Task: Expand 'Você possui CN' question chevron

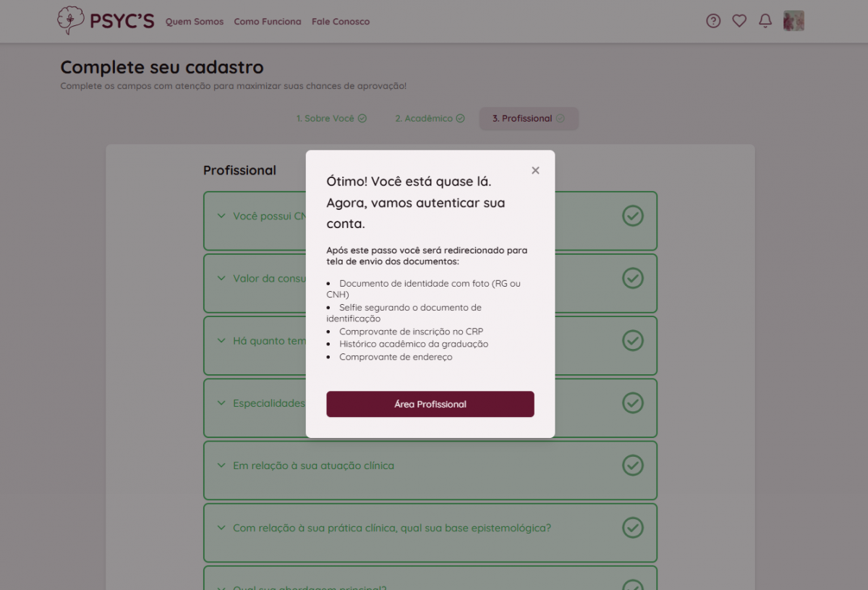Action: click(221, 216)
